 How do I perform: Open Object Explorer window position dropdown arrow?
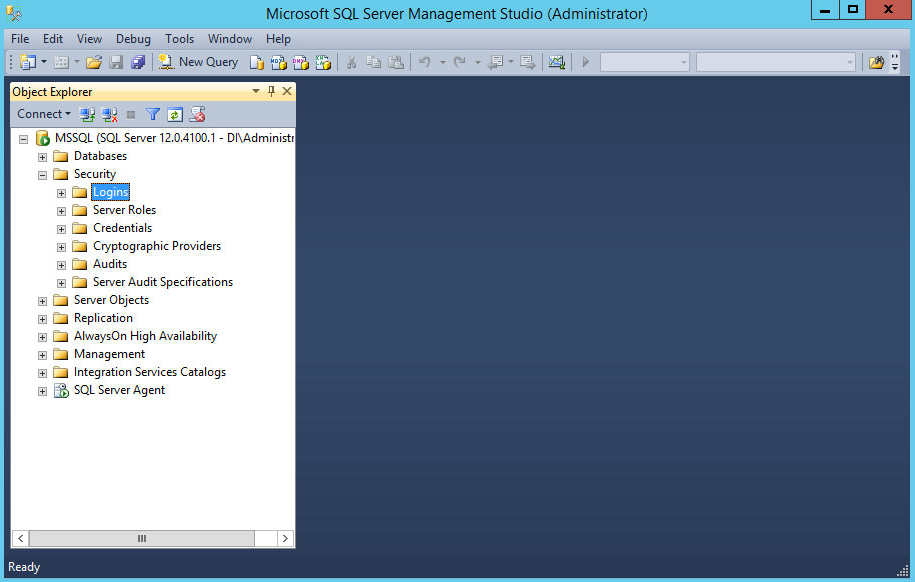pyautogui.click(x=256, y=91)
